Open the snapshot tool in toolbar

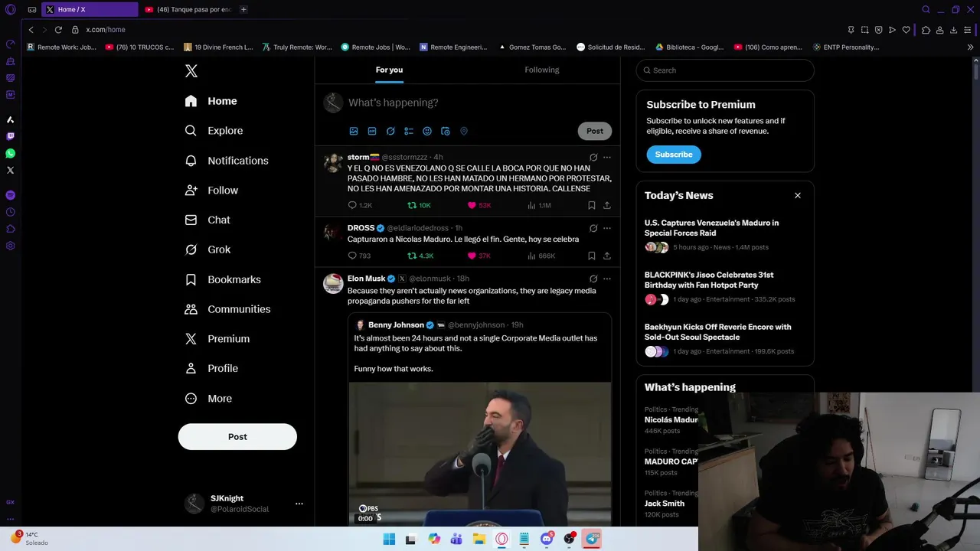[x=865, y=30]
